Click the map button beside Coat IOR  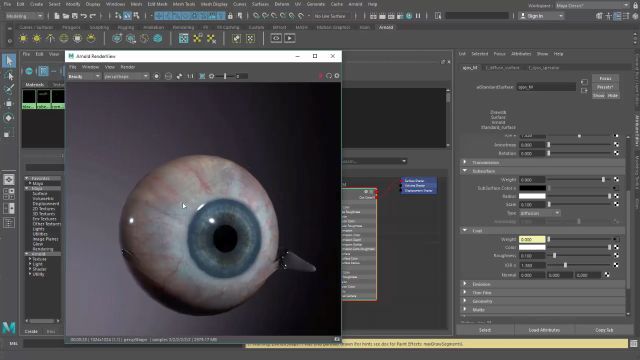pos(616,265)
